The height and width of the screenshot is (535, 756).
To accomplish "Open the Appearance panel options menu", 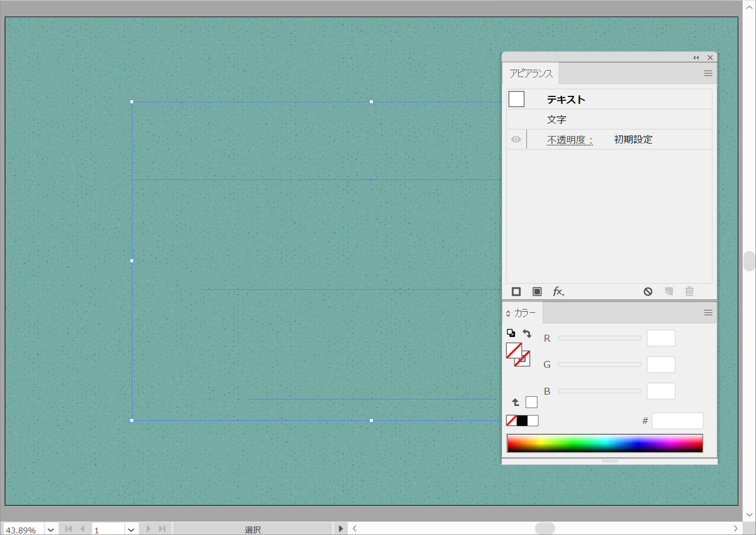I will point(708,73).
